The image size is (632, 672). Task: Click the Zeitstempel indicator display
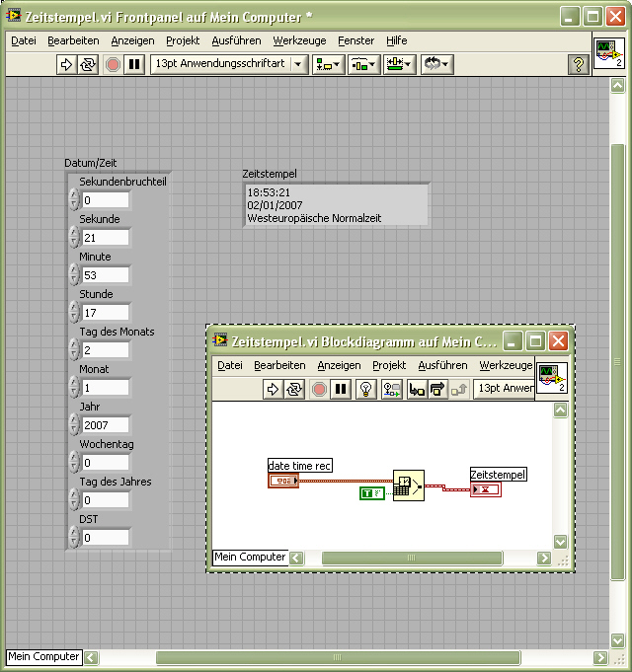point(336,205)
